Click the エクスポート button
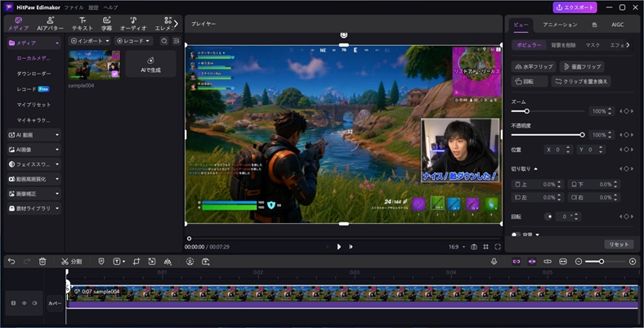The width and height of the screenshot is (644, 328). click(575, 7)
